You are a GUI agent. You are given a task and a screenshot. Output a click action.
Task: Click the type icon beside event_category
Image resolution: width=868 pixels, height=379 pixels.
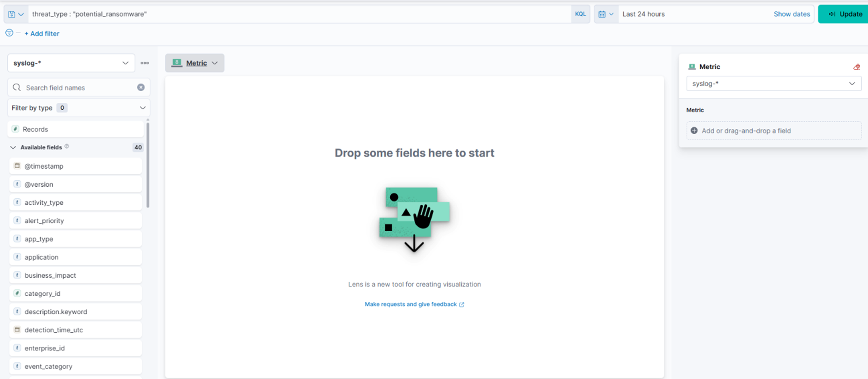[17, 366]
